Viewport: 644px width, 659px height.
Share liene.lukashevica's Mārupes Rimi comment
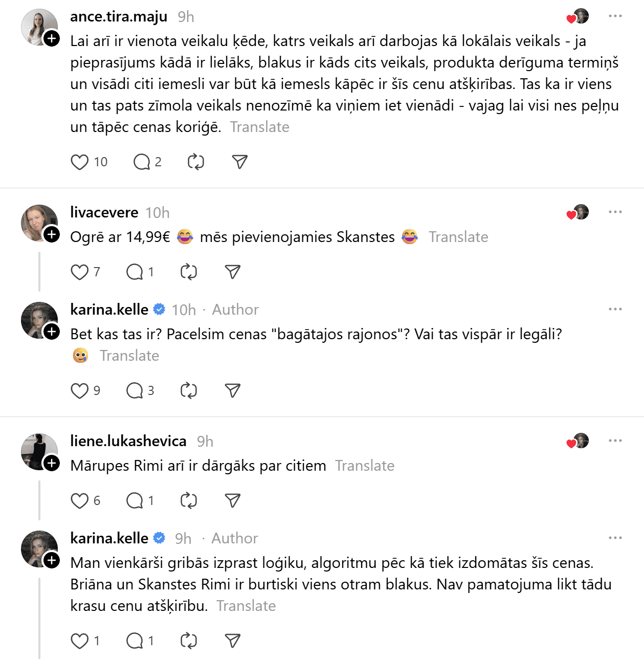tap(232, 501)
